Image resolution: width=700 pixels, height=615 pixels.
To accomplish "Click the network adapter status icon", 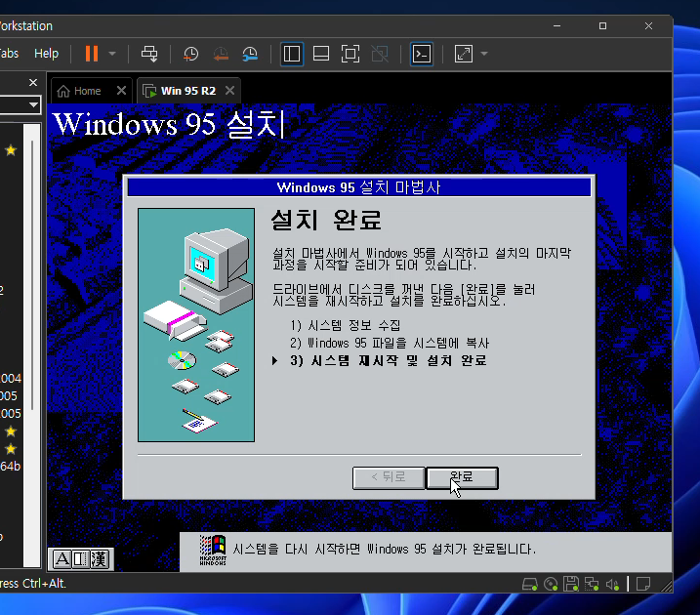I will pos(592,584).
